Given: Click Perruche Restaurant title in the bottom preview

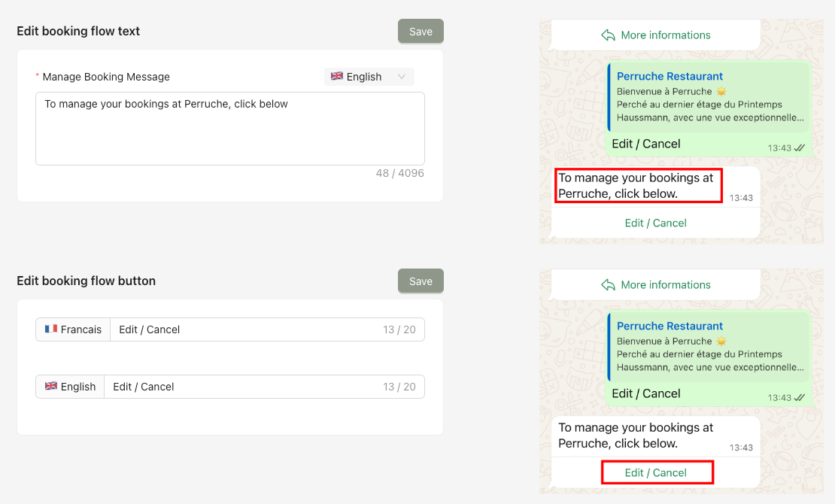Looking at the screenshot, I should [670, 326].
